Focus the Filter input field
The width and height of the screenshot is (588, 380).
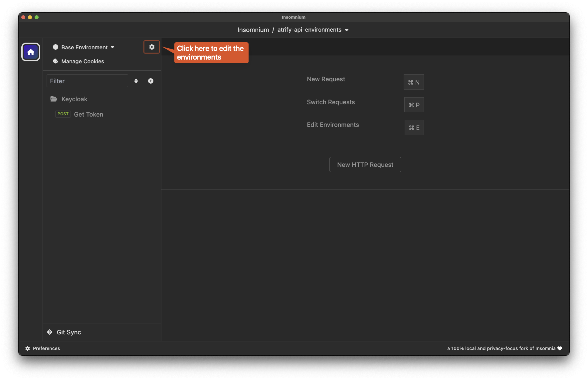coord(87,81)
